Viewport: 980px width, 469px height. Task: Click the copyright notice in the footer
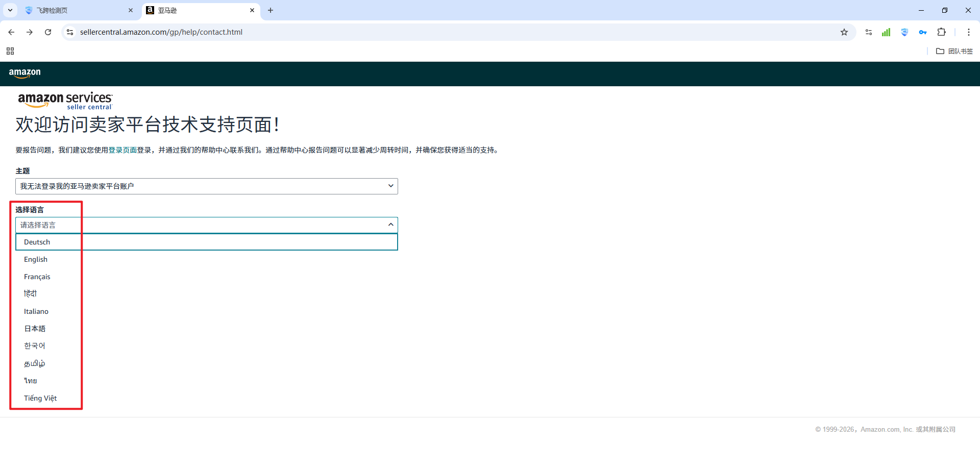885,430
